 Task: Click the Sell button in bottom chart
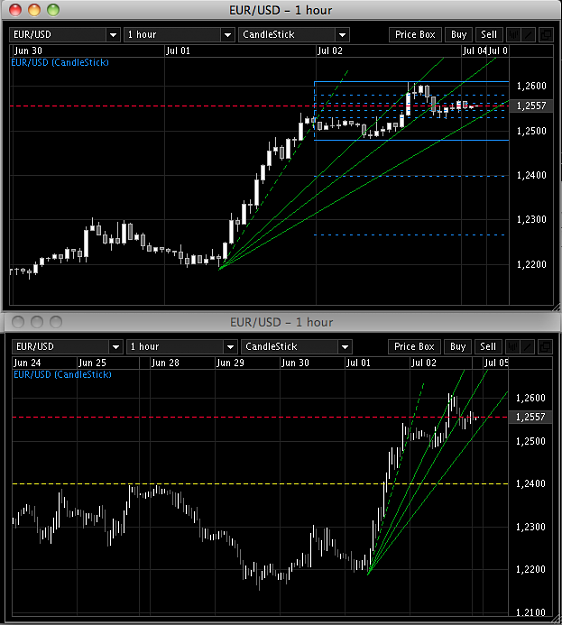coord(488,347)
